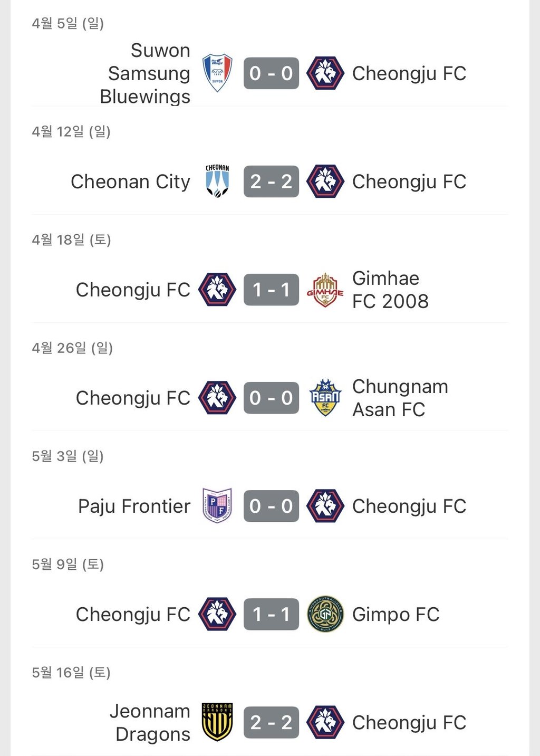Click the Gimhae FC 2008 crest
Viewport: 540px width, 756px height.
(325, 290)
